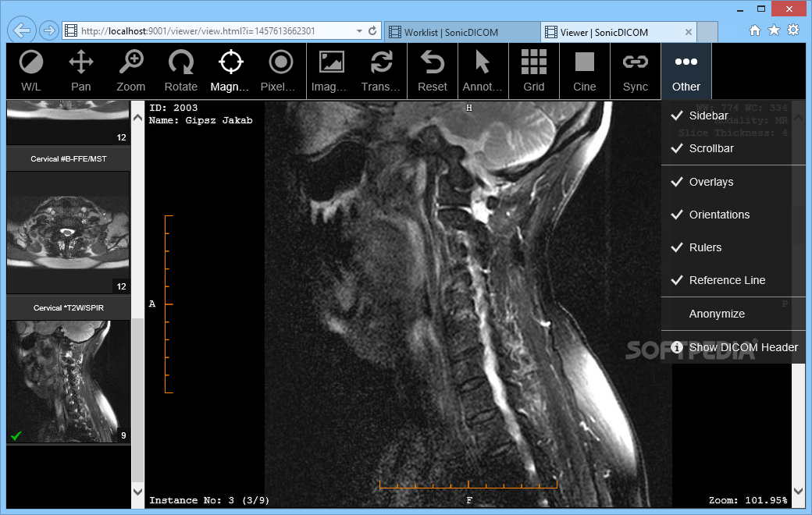This screenshot has height=515, width=812.
Task: Refresh the page in the address bar
Action: click(372, 31)
